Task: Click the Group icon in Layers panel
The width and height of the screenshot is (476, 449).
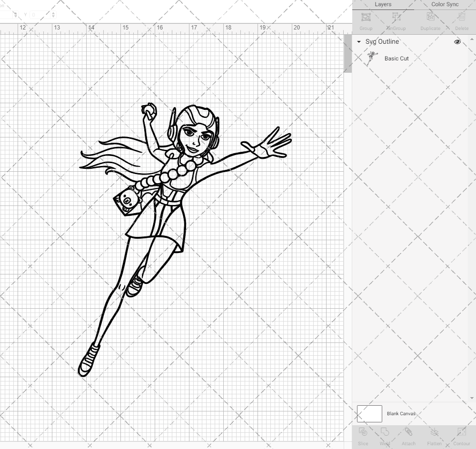Action: [366, 17]
